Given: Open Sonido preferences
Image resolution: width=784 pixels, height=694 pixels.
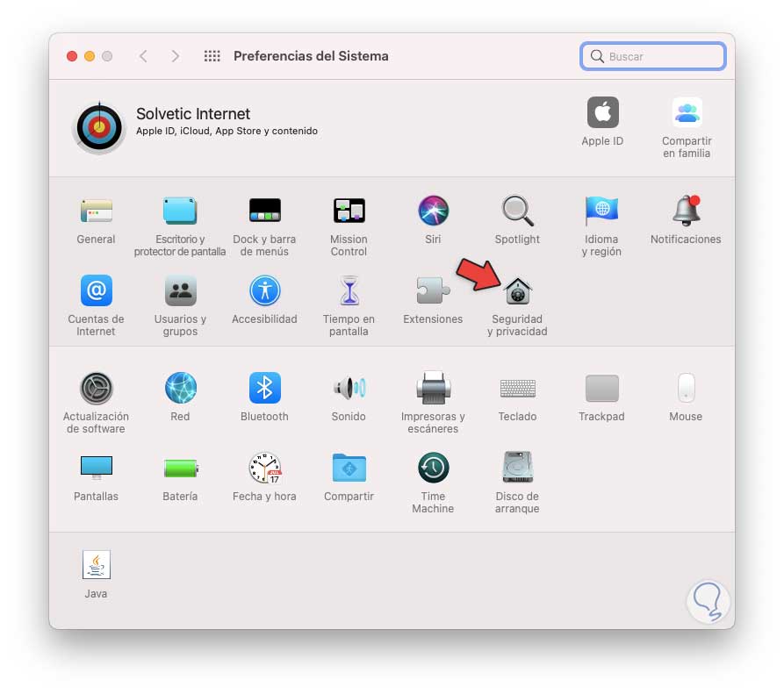Looking at the screenshot, I should tap(349, 388).
